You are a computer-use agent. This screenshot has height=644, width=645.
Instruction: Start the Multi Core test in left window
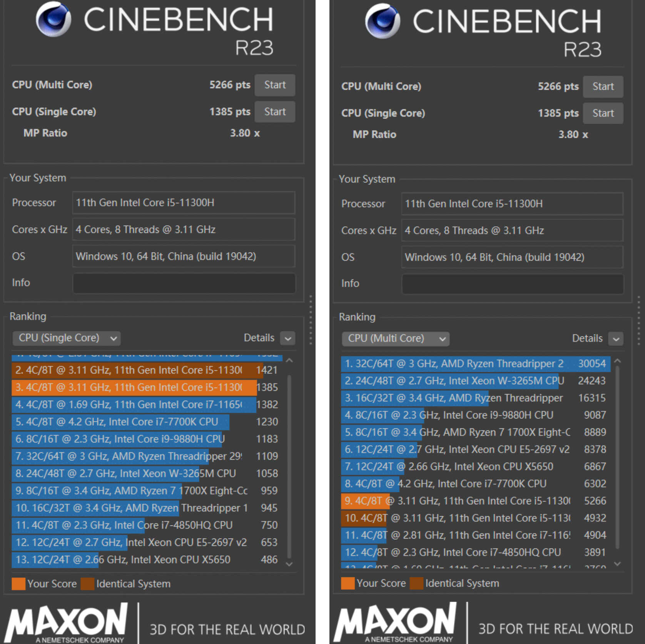click(275, 85)
